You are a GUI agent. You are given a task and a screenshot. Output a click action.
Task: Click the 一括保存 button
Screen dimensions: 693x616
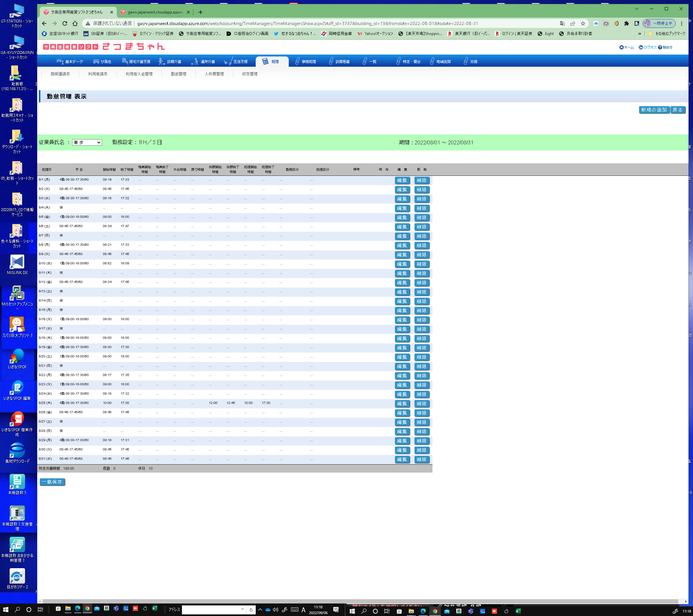52,482
